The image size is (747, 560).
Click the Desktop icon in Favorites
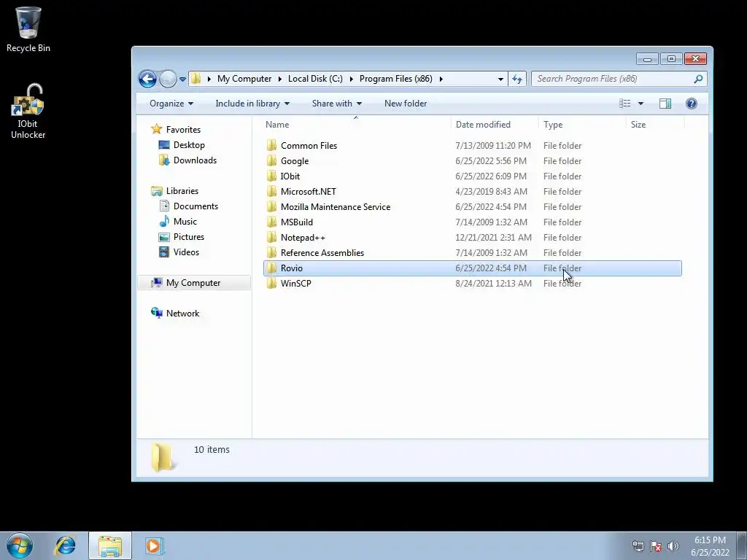(x=164, y=145)
